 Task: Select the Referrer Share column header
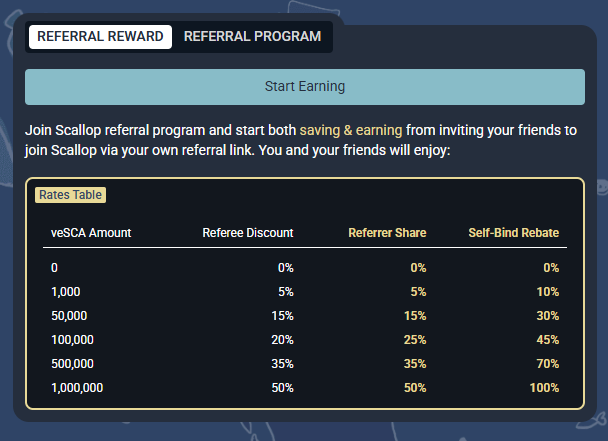(x=387, y=233)
